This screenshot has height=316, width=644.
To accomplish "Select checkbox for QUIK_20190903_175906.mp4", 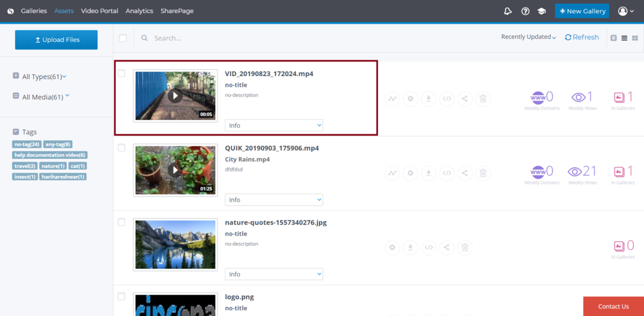I will click(x=121, y=148).
